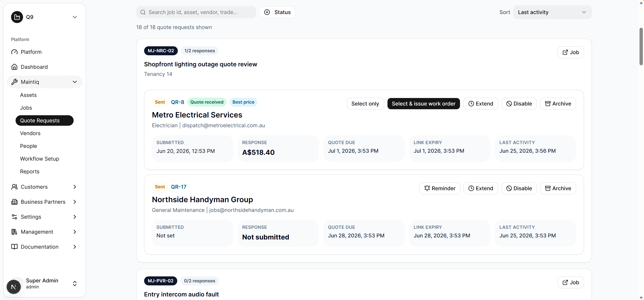Click Select only for Metro Electrical
The image size is (644, 300).
[x=365, y=104]
